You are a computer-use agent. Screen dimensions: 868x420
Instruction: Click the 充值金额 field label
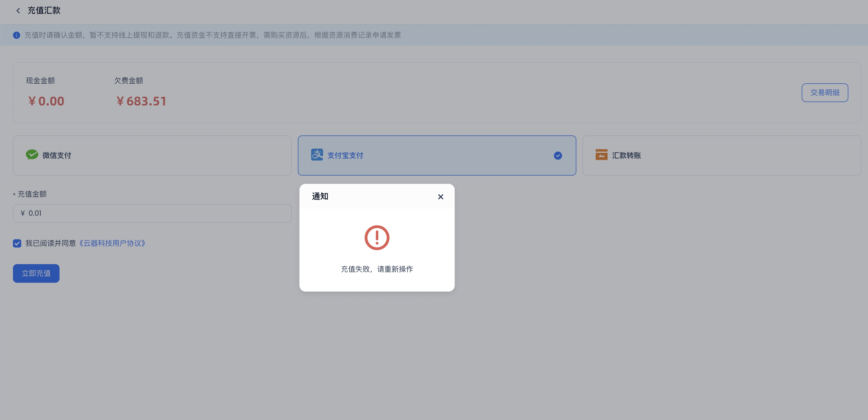[32, 194]
